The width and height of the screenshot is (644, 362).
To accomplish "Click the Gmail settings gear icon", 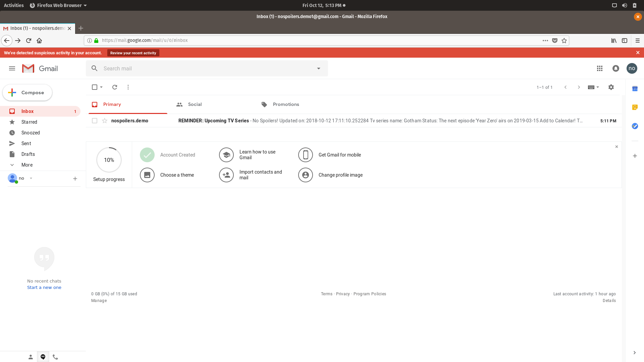I will pyautogui.click(x=611, y=87).
